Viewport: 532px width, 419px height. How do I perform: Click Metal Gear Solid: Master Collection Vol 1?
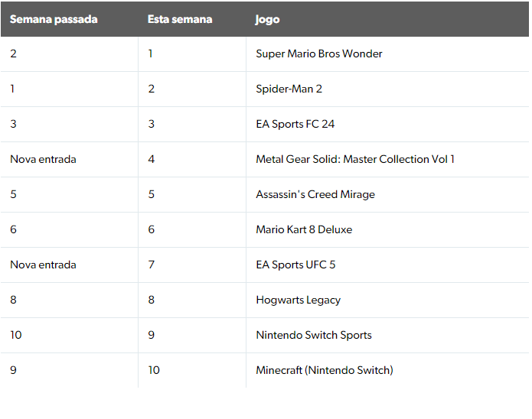(x=354, y=159)
